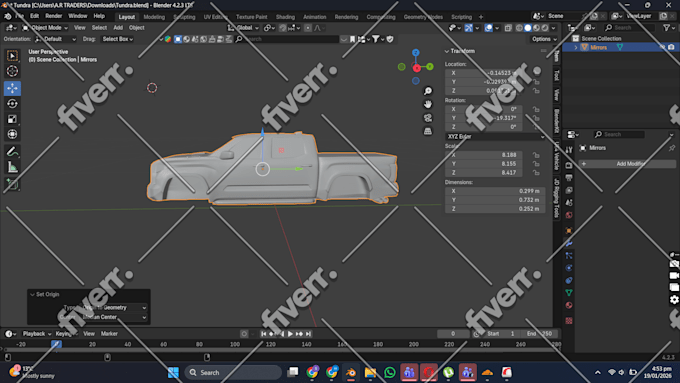
Task: Open the Render menu
Action: pos(54,16)
